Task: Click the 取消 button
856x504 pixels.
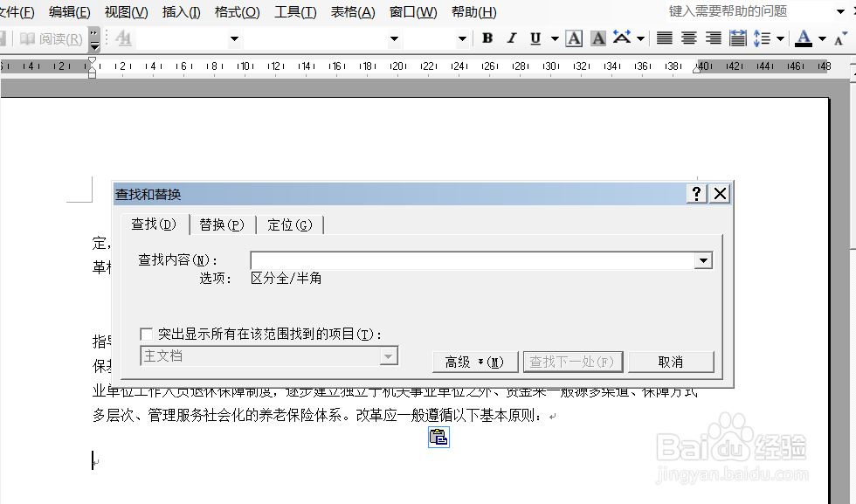Action: (672, 361)
